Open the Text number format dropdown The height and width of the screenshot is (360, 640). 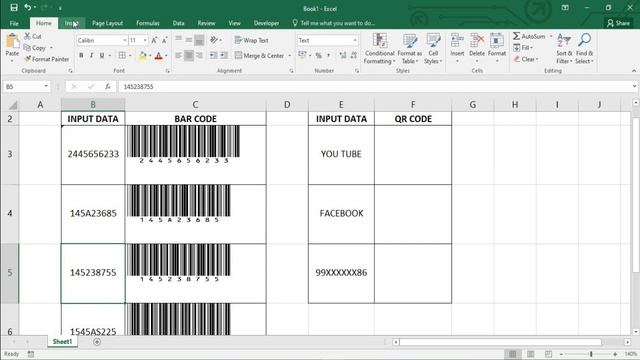pos(354,40)
